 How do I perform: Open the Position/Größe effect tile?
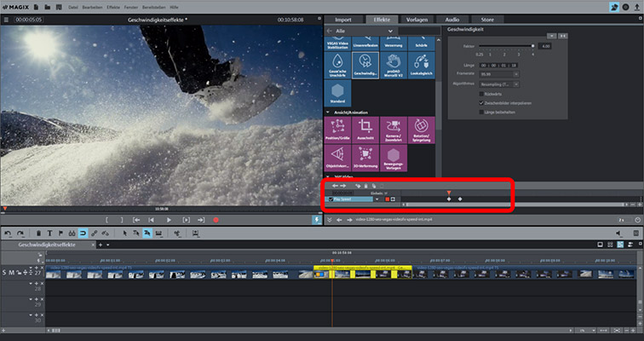click(337, 130)
